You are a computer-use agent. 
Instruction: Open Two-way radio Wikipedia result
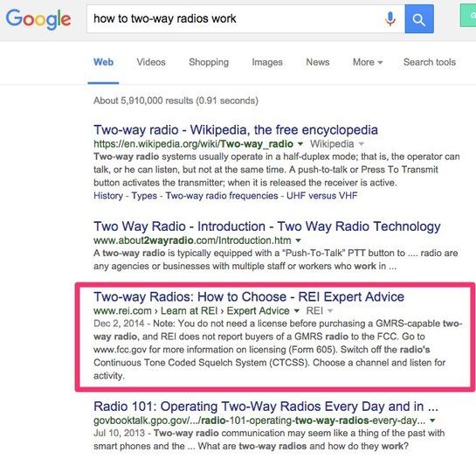point(236,129)
